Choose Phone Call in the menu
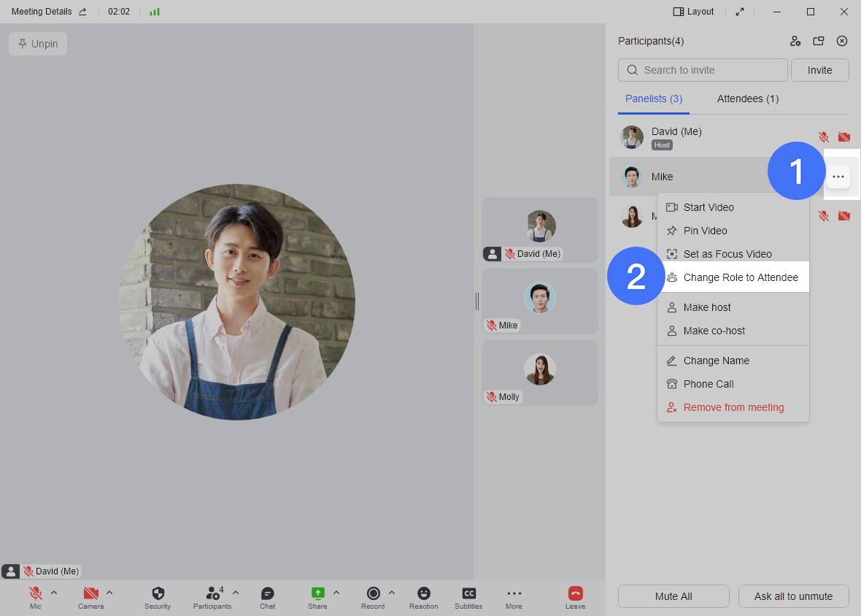The width and height of the screenshot is (861, 616). coord(733,385)
